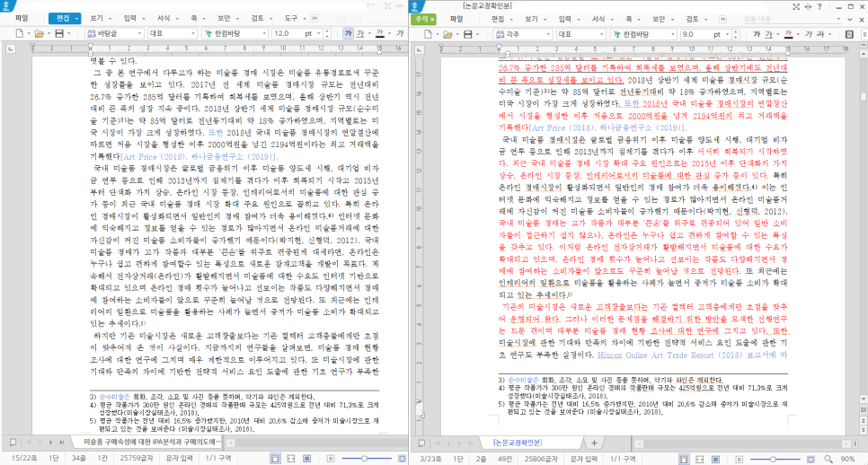The width and height of the screenshot is (868, 465).
Task: Click font size stepper in right window
Action: 736,34
